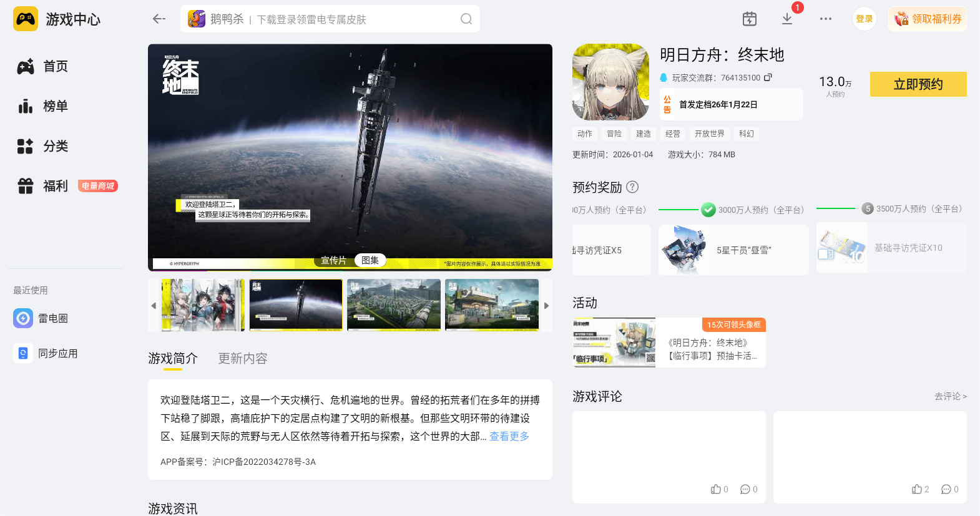Open the 首发定档26年1月22日 announcement
This screenshot has width=980, height=516.
[x=732, y=104]
